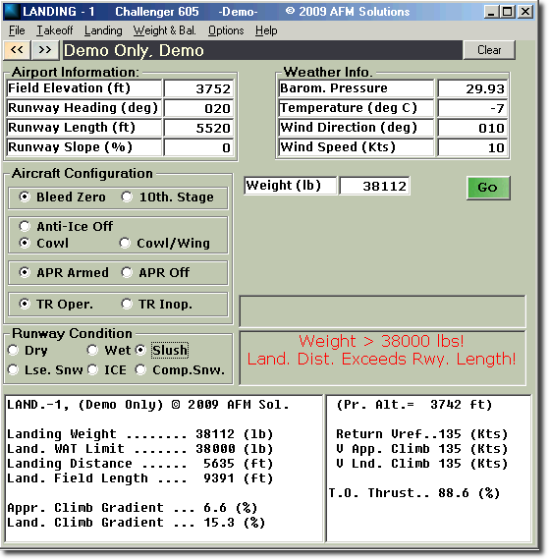549x560 pixels.
Task: Click the 'Land. Dist. Exceeds Rwy. Length!' warning
Action: (381, 359)
